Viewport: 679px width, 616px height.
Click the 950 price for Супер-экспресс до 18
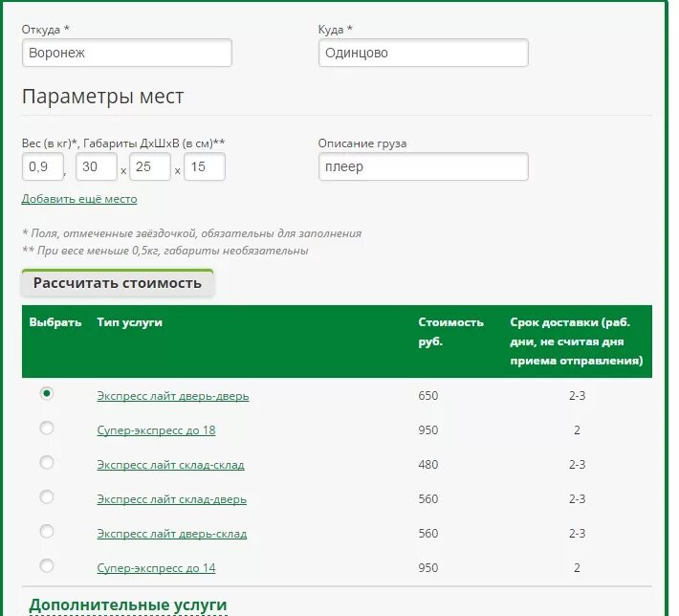(x=428, y=430)
